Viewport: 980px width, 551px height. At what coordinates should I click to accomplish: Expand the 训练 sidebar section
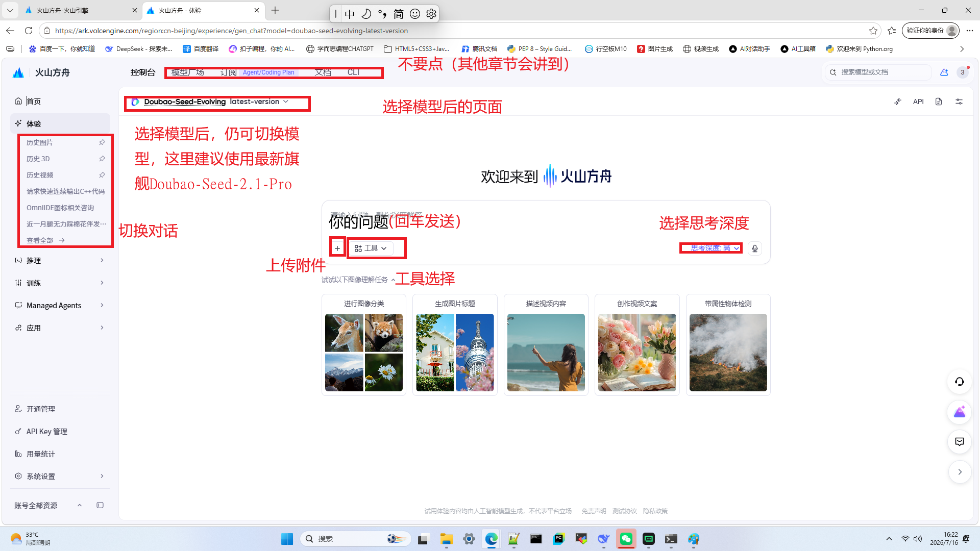click(x=60, y=283)
